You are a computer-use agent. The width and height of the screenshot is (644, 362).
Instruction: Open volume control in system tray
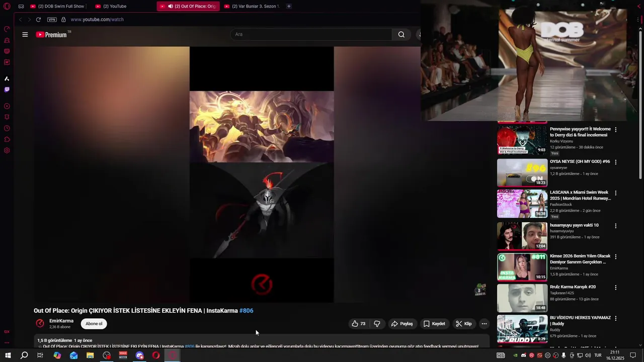click(x=588, y=355)
